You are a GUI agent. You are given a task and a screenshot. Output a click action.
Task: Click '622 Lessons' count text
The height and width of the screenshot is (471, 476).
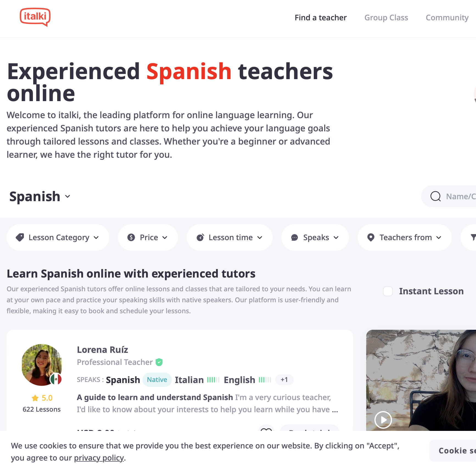pos(42,409)
